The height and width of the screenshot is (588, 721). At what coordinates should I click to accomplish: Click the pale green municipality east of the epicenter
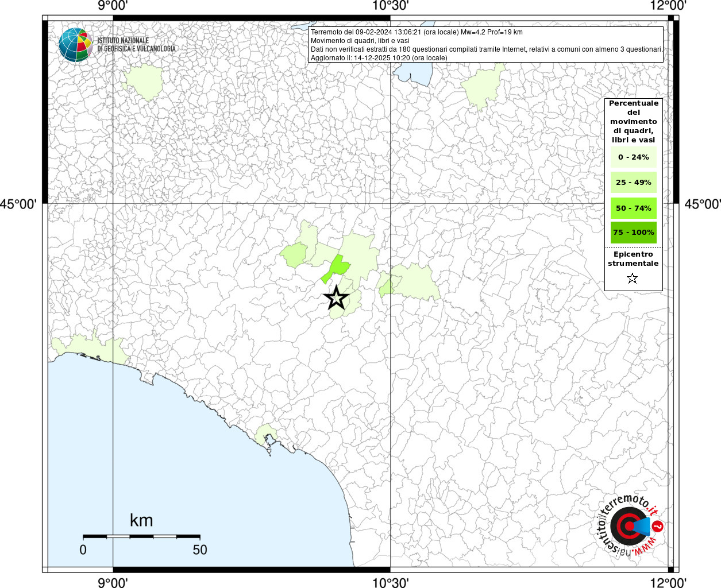point(415,283)
